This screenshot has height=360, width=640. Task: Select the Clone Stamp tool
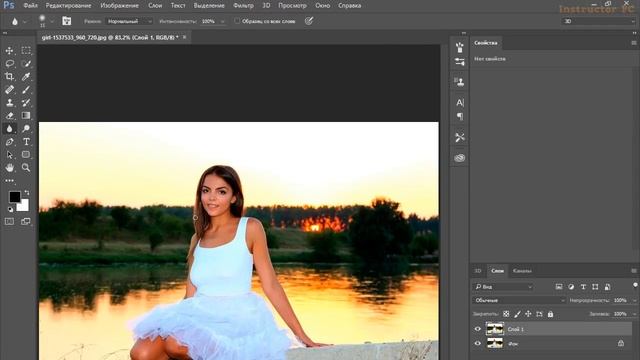[x=9, y=103]
